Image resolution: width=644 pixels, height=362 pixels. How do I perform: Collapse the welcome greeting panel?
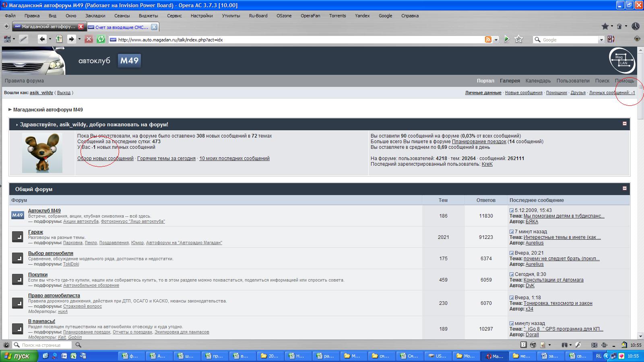pos(624,124)
